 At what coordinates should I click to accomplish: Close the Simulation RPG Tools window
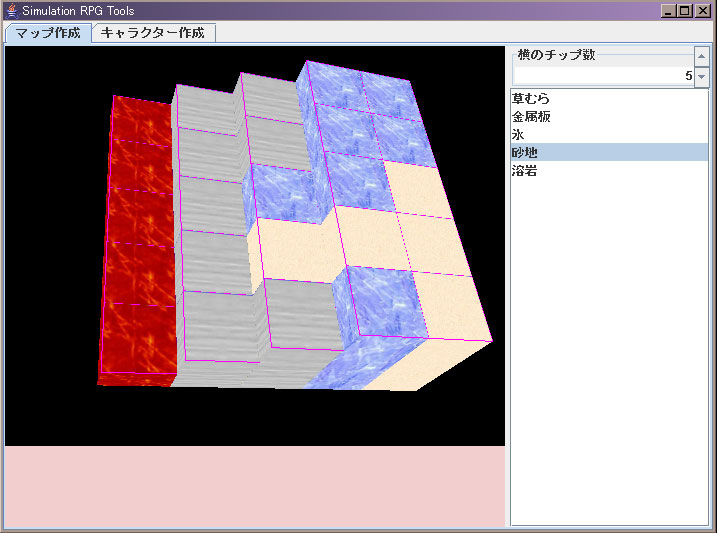pyautogui.click(x=702, y=11)
